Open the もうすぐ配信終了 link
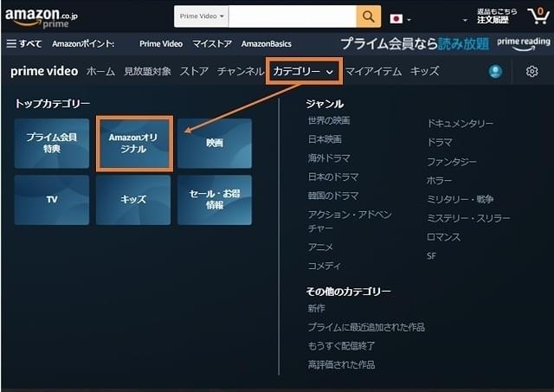 tap(341, 346)
